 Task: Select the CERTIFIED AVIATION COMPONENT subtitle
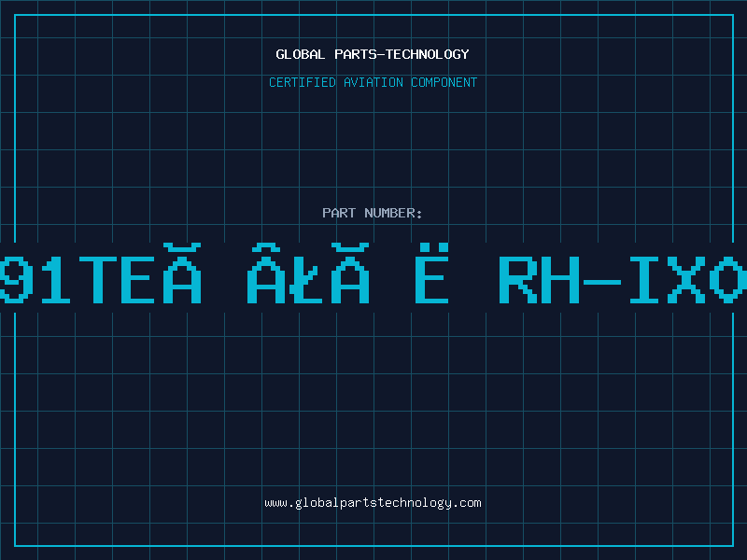point(373,82)
